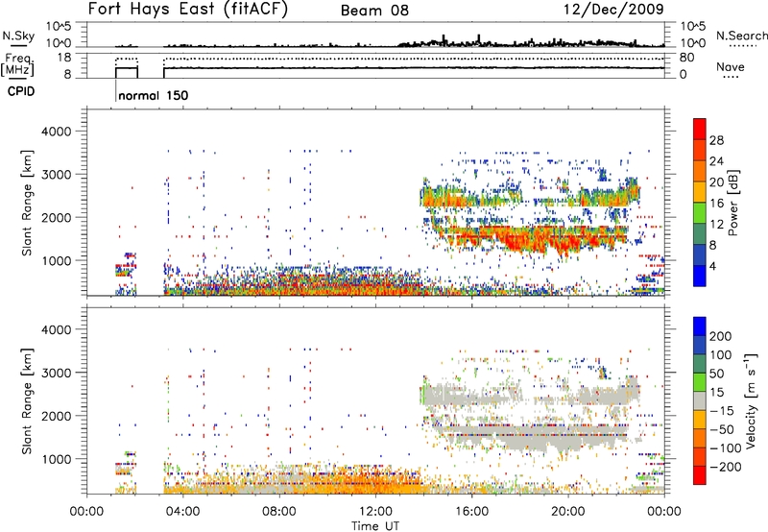
Task: Click the 'Slant Range [km]' label of power panel
Action: [27, 203]
